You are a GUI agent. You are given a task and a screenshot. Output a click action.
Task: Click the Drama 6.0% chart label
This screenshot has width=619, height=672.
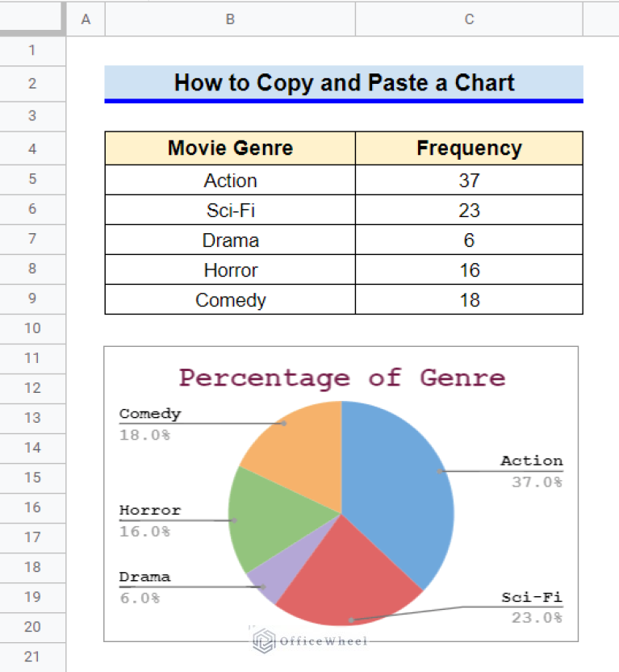[144, 584]
